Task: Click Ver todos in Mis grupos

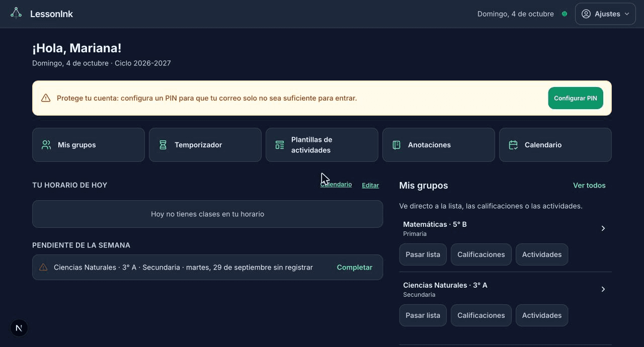Action: tap(589, 186)
